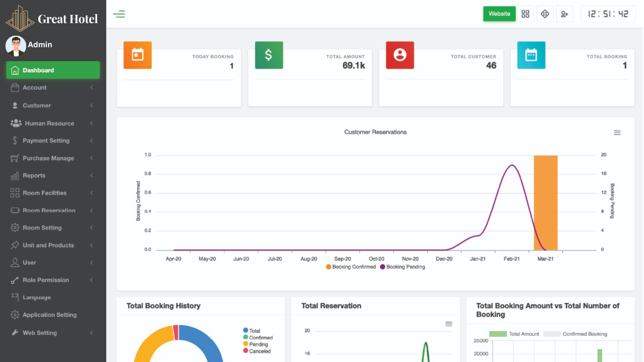This screenshot has height=362, width=644.
Task: Expand Human Resource menu chevron
Action: (91, 123)
